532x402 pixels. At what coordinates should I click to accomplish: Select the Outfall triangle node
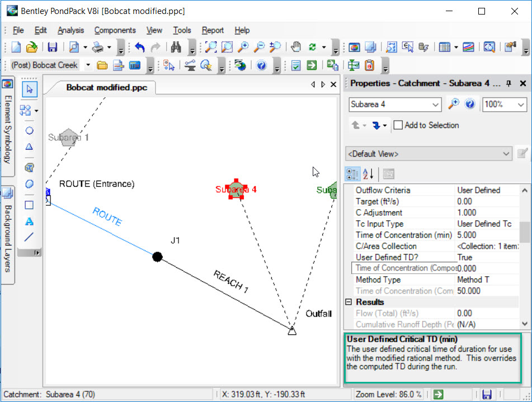tap(292, 330)
